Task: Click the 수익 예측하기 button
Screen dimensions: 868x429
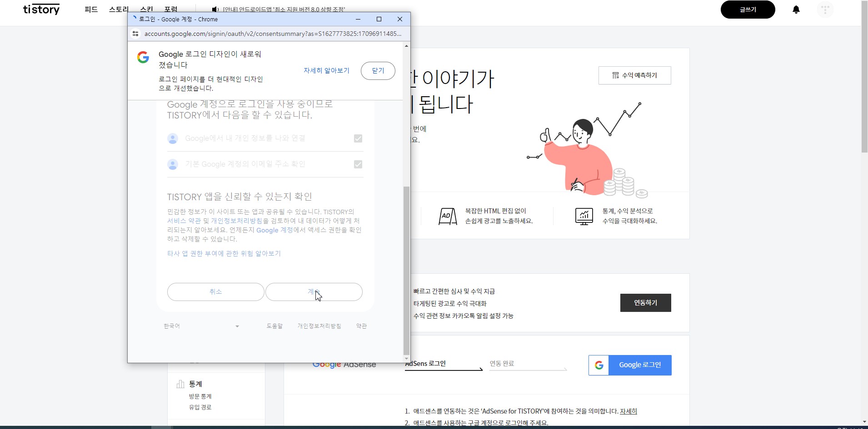Action: click(x=634, y=75)
